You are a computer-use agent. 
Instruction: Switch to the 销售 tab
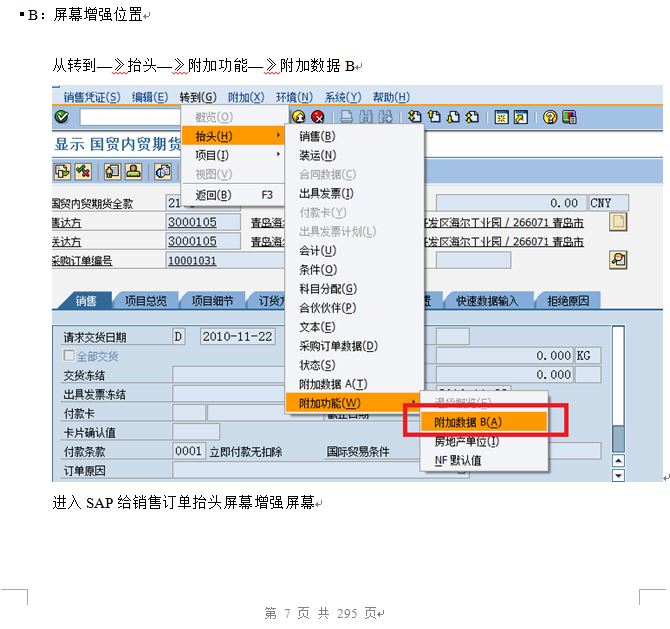click(86, 301)
